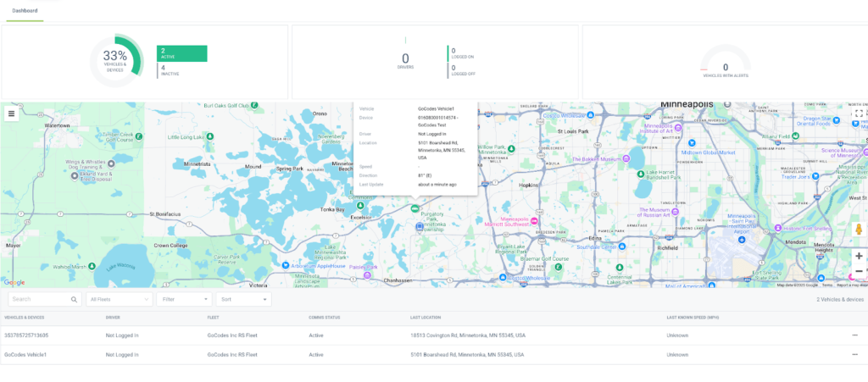Select the green vehicle marker on map
The height and width of the screenshot is (382, 868).
[415, 208]
